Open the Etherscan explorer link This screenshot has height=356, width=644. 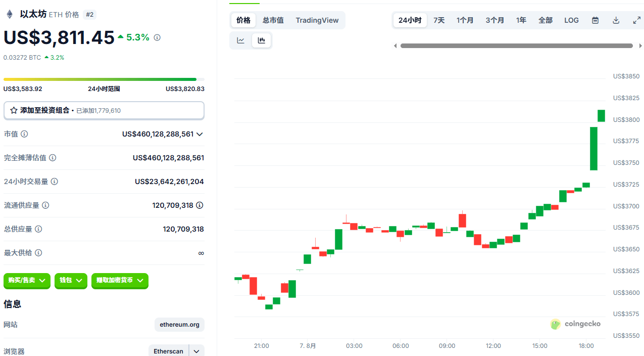tap(169, 351)
